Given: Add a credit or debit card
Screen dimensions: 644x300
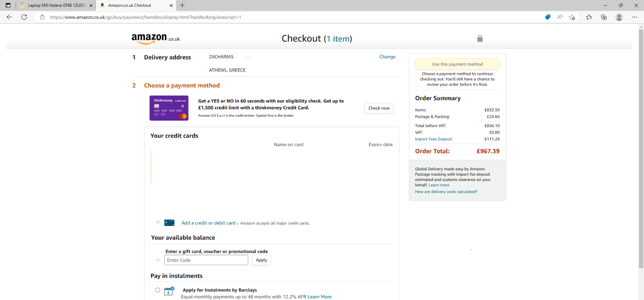Looking at the screenshot, I should [x=208, y=223].
